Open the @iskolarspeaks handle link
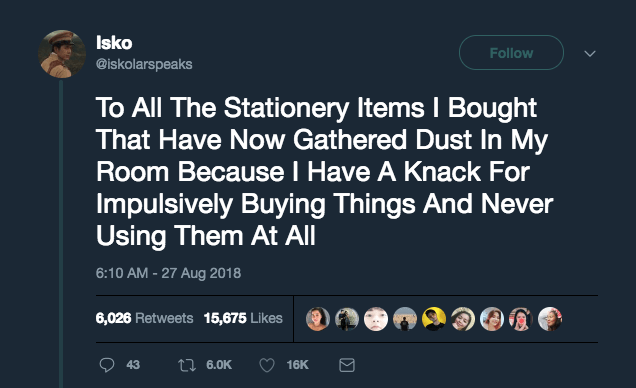This screenshot has width=636, height=388. [144, 64]
